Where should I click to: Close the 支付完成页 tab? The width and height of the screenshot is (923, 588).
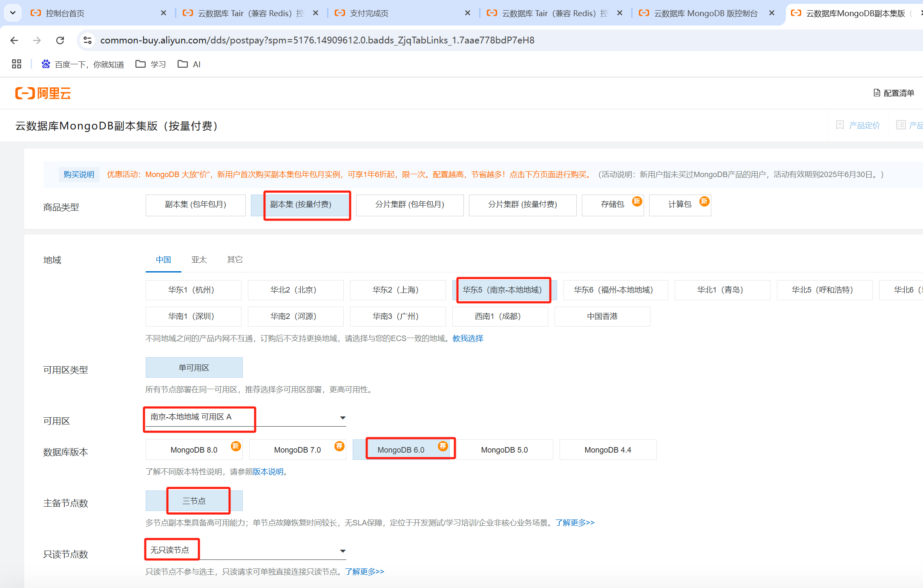[468, 13]
